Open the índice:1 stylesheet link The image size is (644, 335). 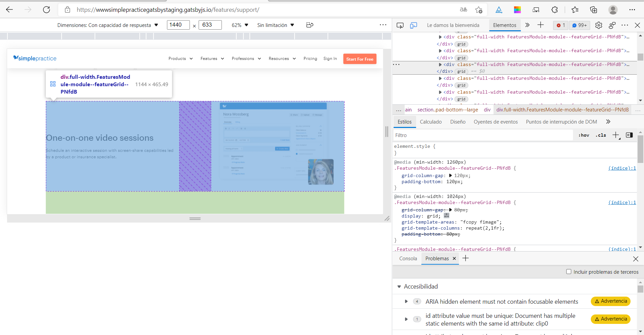click(622, 168)
